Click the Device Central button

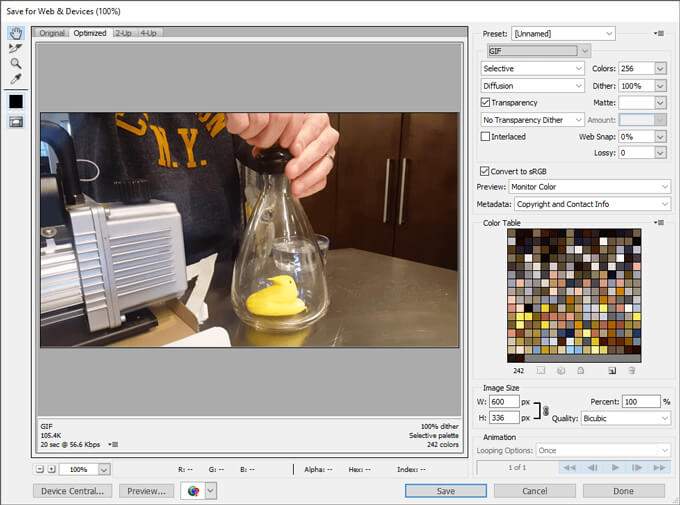coord(72,491)
